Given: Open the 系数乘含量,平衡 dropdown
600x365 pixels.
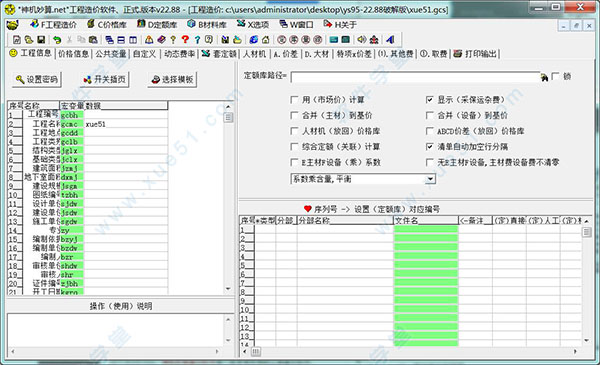Looking at the screenshot, I should (x=431, y=179).
